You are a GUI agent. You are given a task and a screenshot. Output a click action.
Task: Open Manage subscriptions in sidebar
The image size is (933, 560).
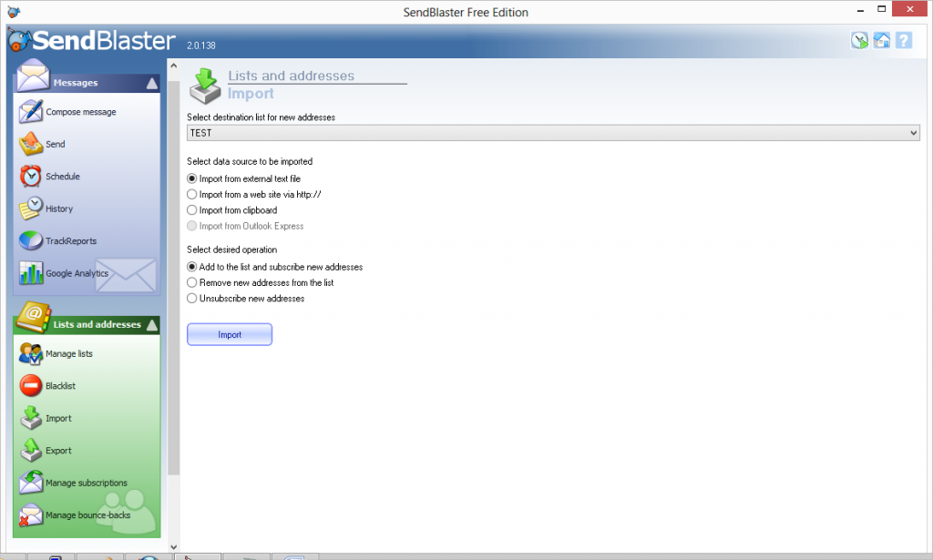(86, 483)
